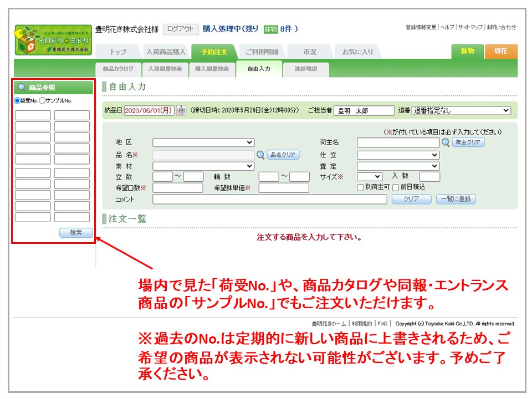Open the 追番 dropdown list
This screenshot has width=532, height=399.
pyautogui.click(x=461, y=111)
